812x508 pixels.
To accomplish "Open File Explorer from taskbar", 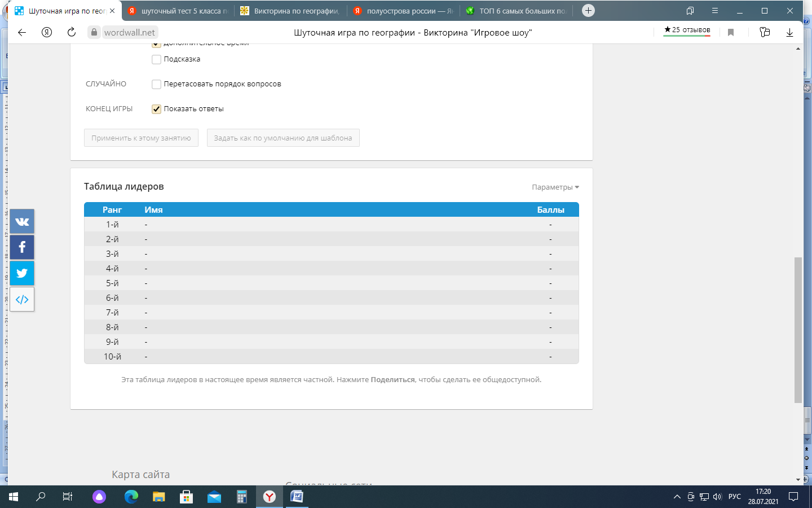I will 159,497.
